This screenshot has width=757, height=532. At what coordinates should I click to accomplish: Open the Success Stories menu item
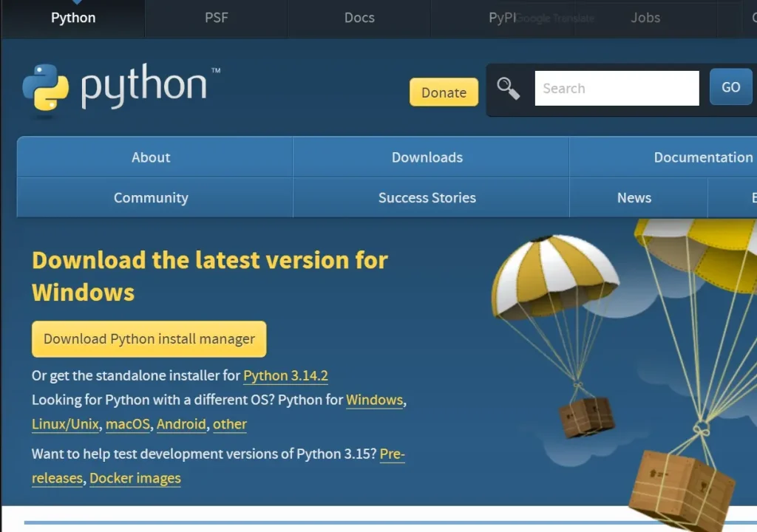pos(427,198)
